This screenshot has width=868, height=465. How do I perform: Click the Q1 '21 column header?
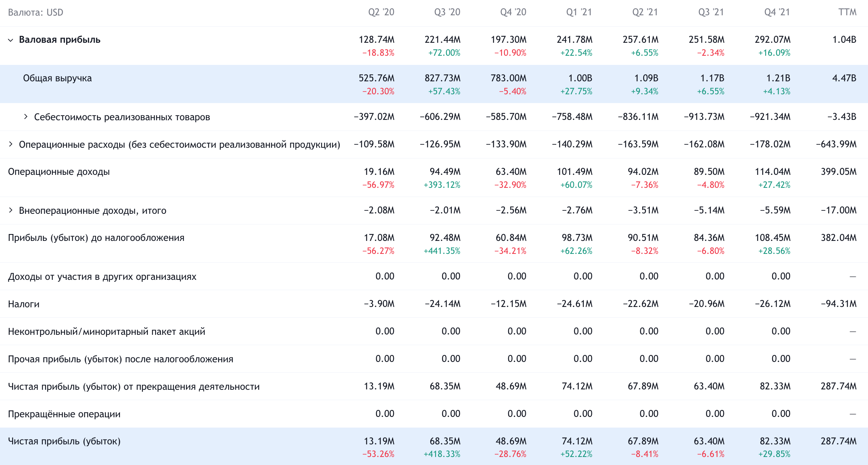(x=579, y=12)
